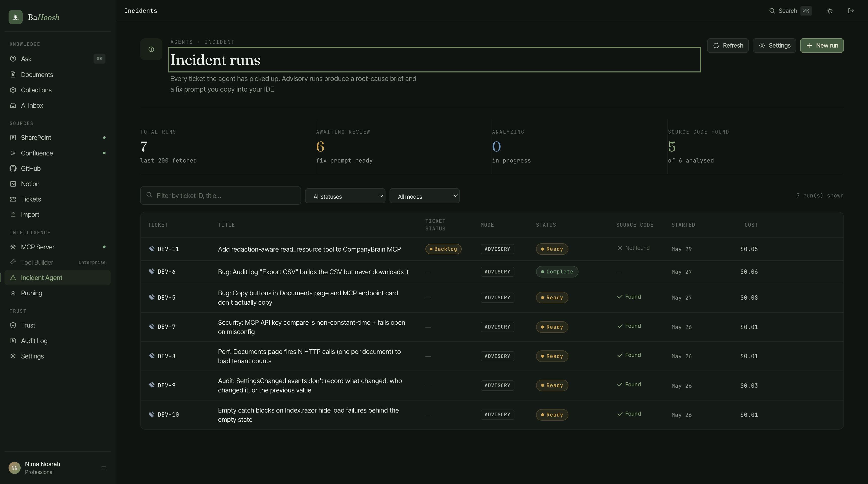
Task: Open Collections from the sidebar
Action: (x=57, y=90)
